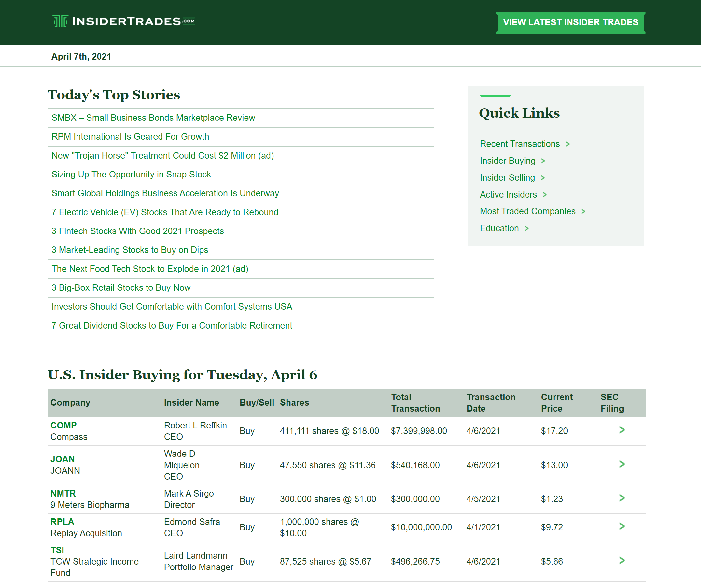Open Most Traded Companies link

click(527, 211)
